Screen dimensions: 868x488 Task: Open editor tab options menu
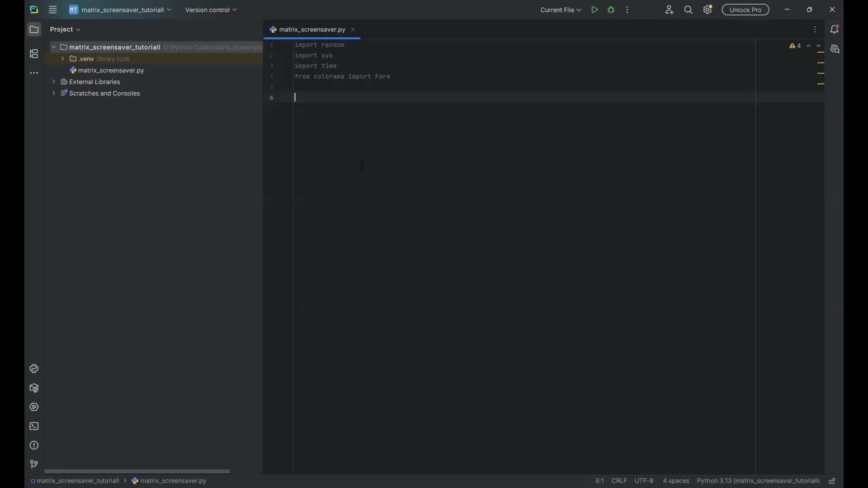tap(815, 29)
